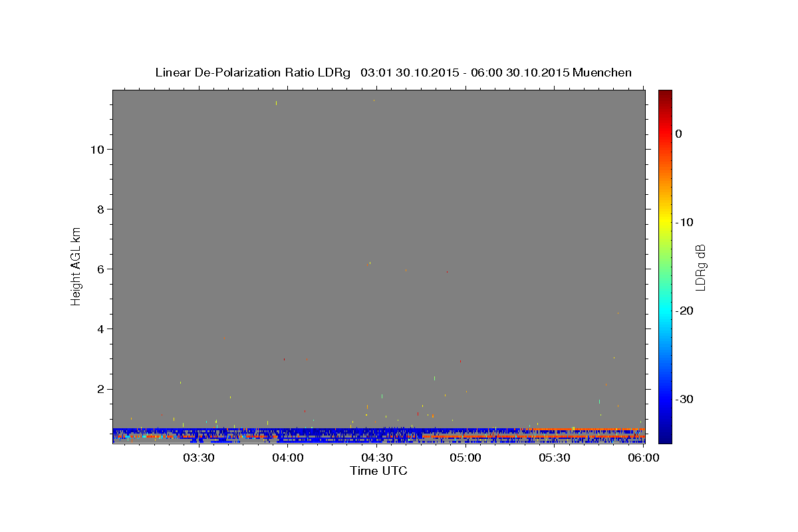This screenshot has width=798, height=532.
Task: Click the colorbar value -20 label
Action: pos(685,311)
